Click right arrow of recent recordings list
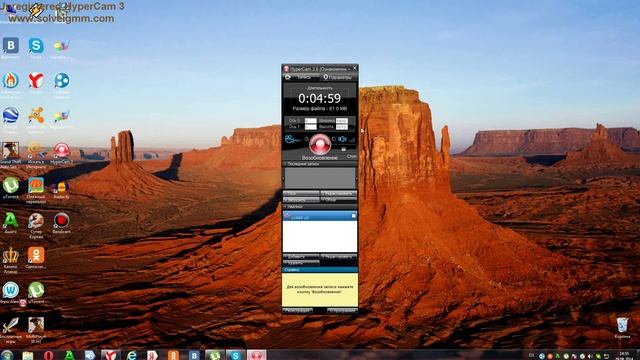Viewport: 640px width, 360px height. point(356,178)
